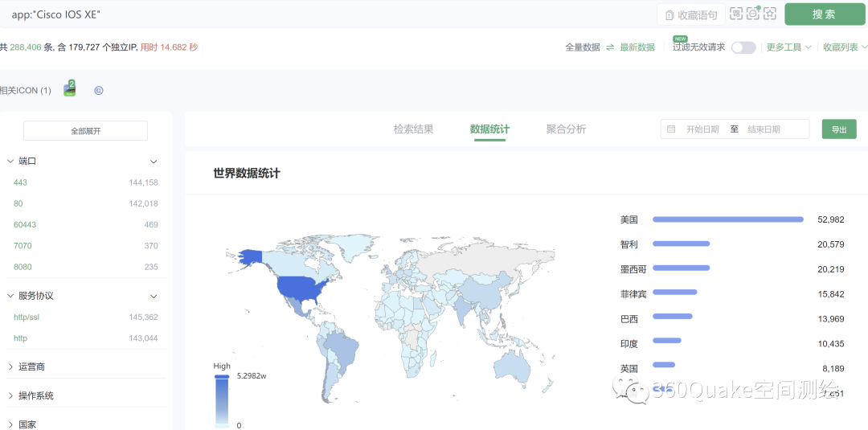Screen dimensions: 868x430
Task: Switch to the 检索结果 tab
Action: coord(414,129)
